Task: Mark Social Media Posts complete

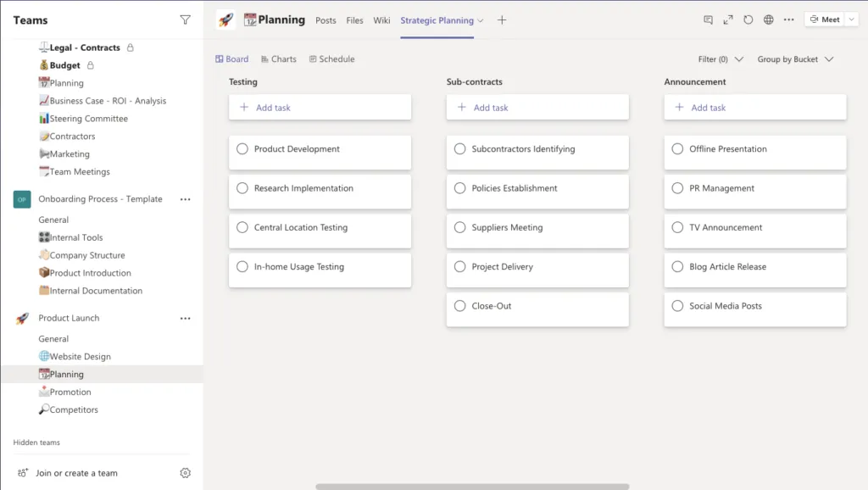Action: [677, 306]
